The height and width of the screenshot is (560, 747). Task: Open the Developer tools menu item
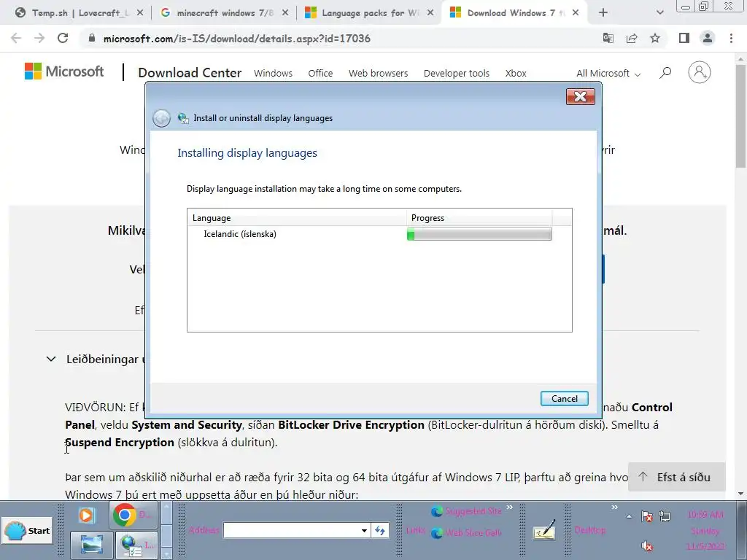coord(457,74)
